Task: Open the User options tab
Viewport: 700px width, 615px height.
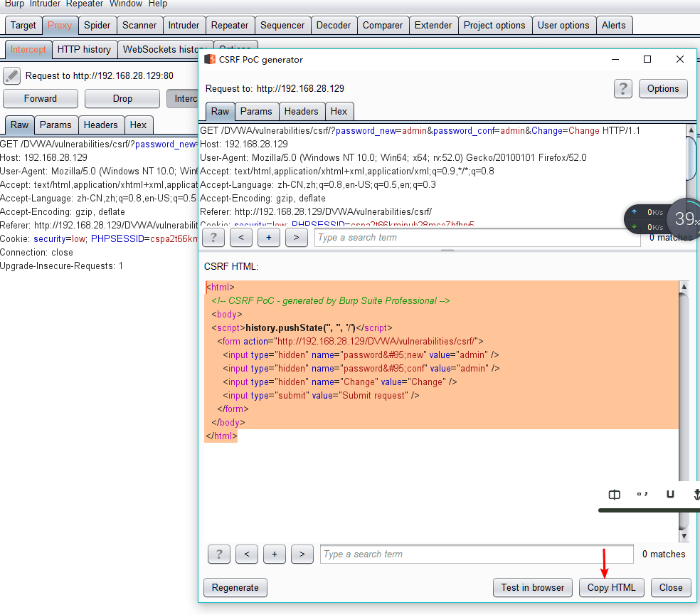Action: click(x=564, y=26)
